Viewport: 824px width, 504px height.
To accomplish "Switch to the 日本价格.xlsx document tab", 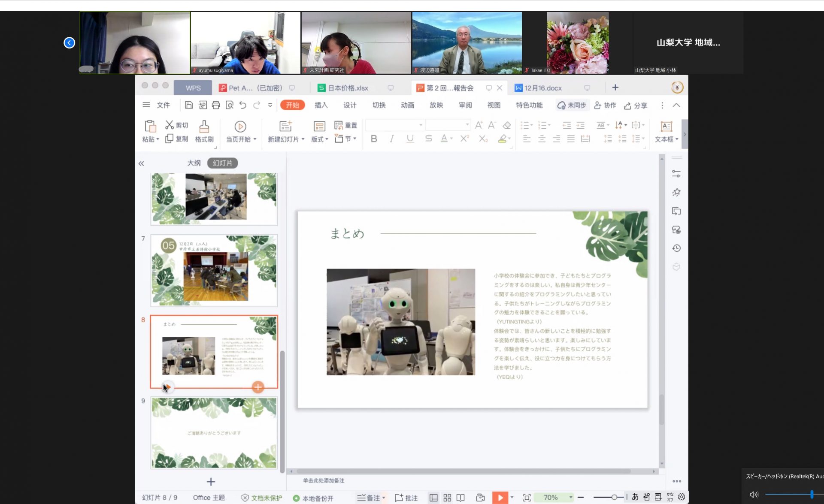I will [348, 88].
